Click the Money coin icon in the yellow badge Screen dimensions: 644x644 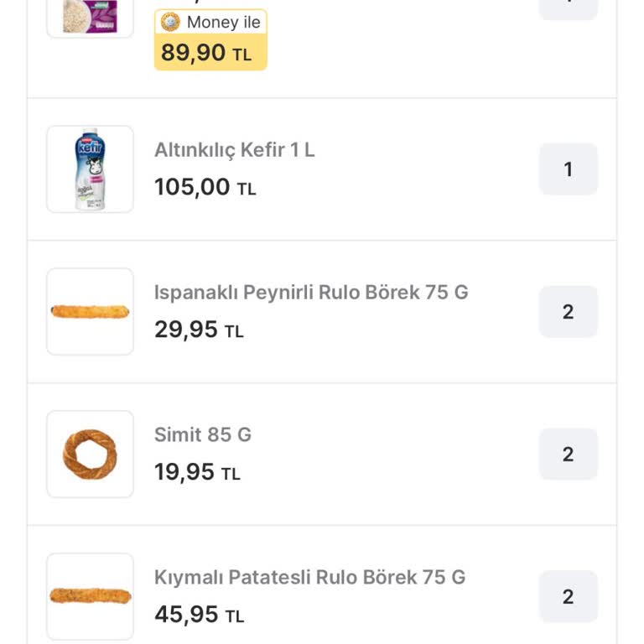click(x=171, y=23)
